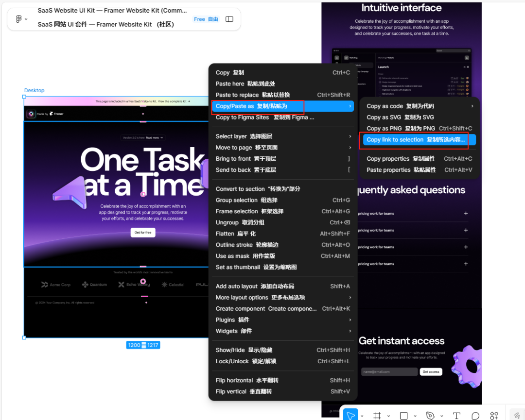Select the Move tool in the toolbar
Screen dimensions: 525x420
(x=350, y=415)
